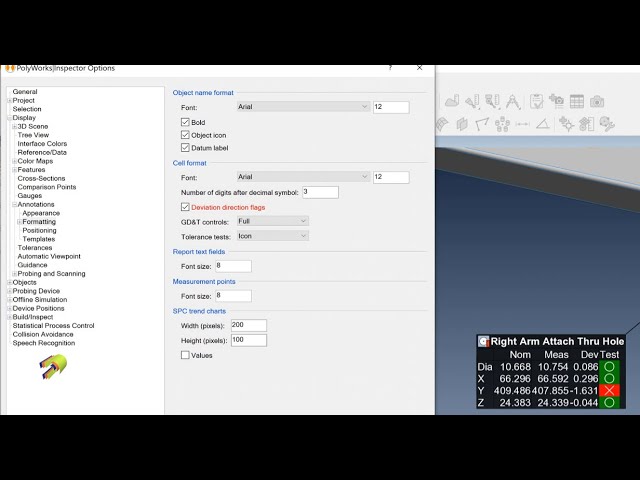Click the plain camera capture icon
This screenshot has width=640, height=480.
597,101
